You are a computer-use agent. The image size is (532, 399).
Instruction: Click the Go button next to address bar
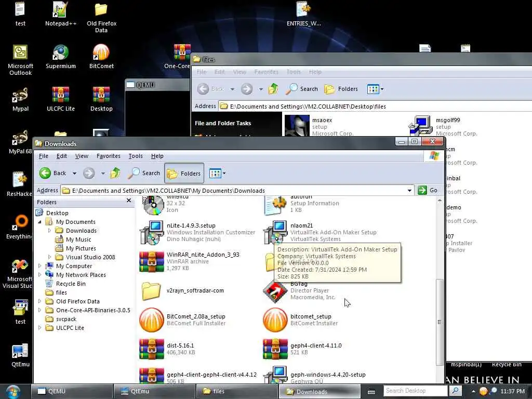point(428,190)
